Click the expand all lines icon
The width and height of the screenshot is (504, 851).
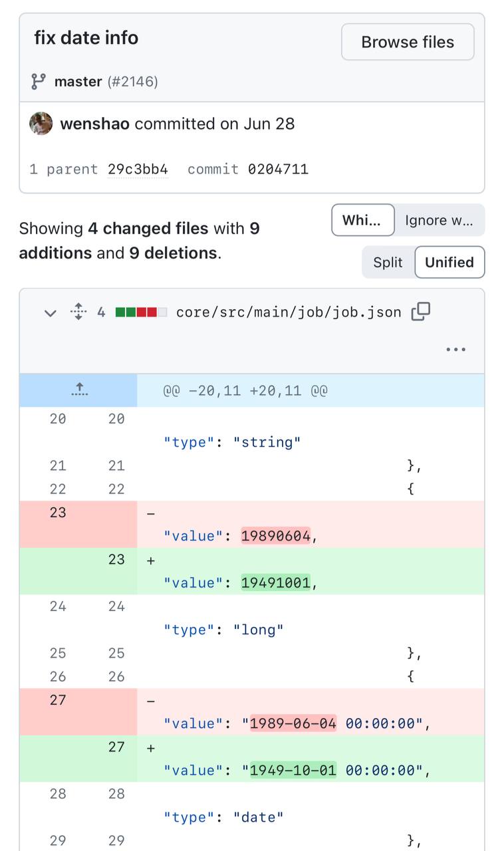pos(78,312)
